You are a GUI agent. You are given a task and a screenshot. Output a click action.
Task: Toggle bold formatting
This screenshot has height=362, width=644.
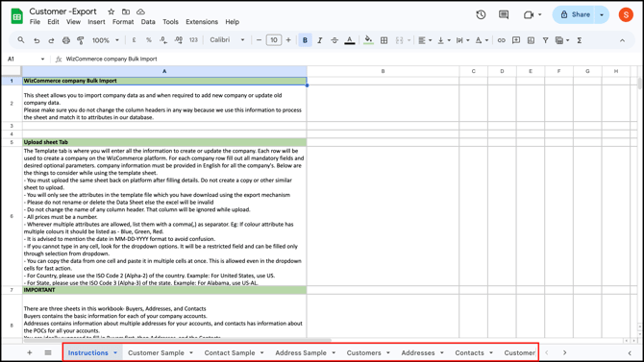coord(305,40)
